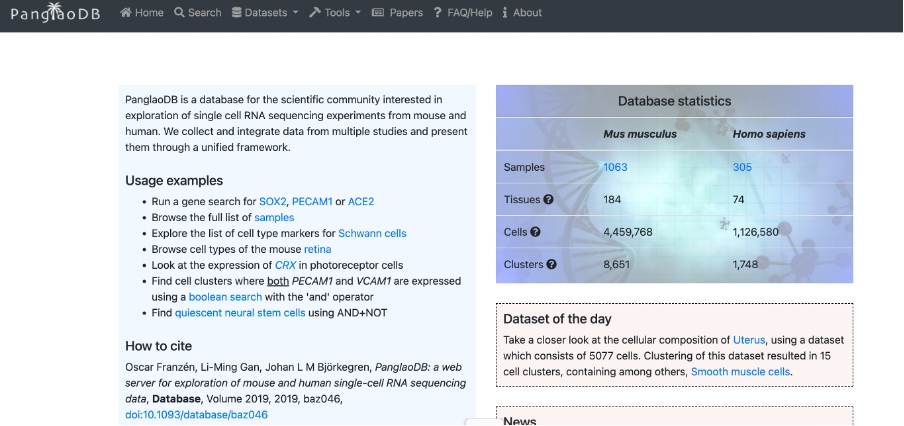Image resolution: width=904 pixels, height=426 pixels.
Task: Click the Papers newspaper icon
Action: pos(378,12)
